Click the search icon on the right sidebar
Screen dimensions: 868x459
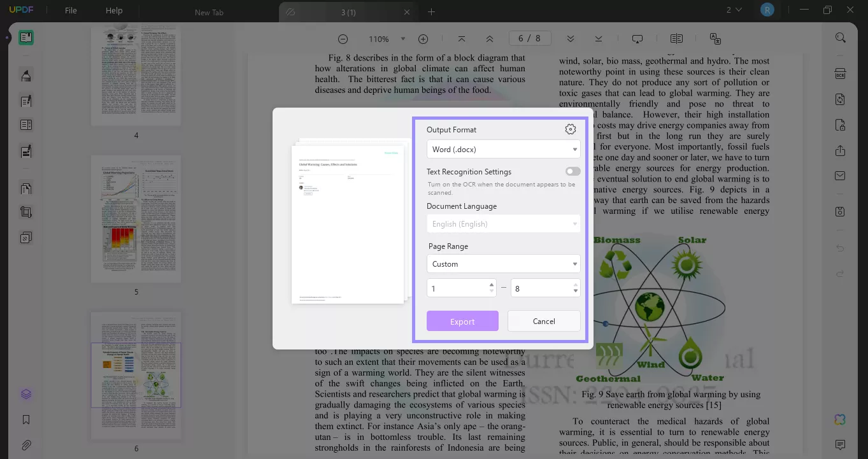(x=840, y=38)
